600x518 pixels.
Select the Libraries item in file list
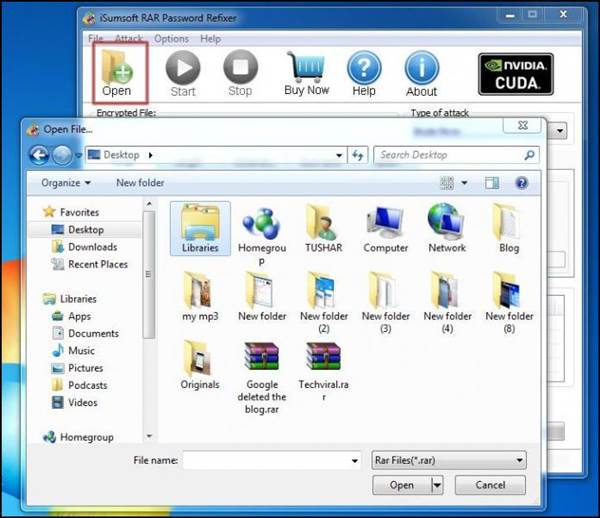pyautogui.click(x=200, y=228)
